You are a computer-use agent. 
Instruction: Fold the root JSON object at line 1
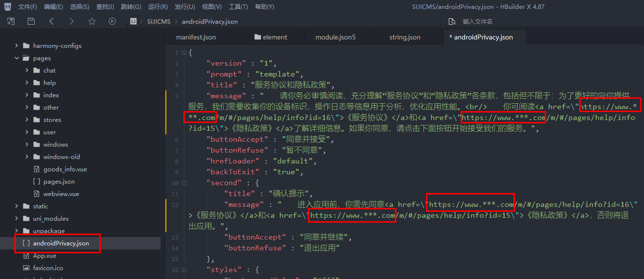184,52
